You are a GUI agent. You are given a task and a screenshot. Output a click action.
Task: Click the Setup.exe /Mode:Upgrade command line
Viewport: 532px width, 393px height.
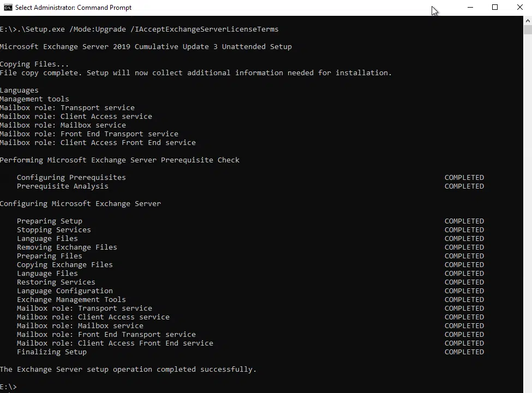click(139, 29)
